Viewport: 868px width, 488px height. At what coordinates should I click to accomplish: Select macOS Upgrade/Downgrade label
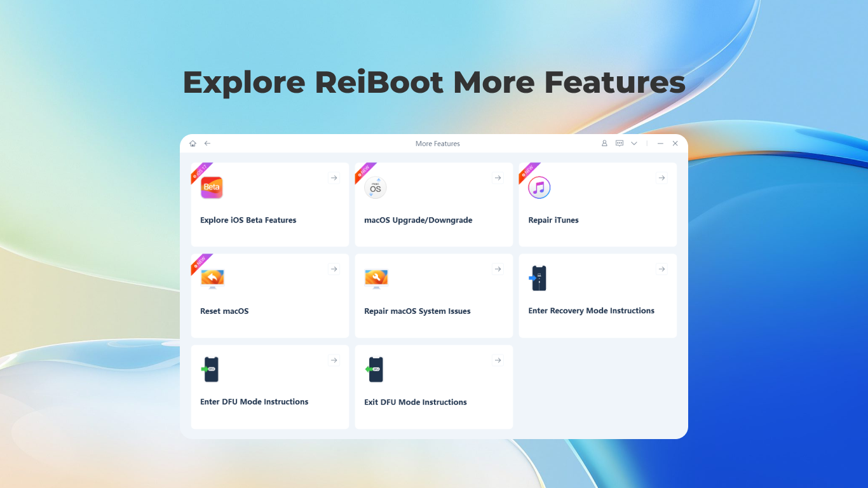(418, 220)
